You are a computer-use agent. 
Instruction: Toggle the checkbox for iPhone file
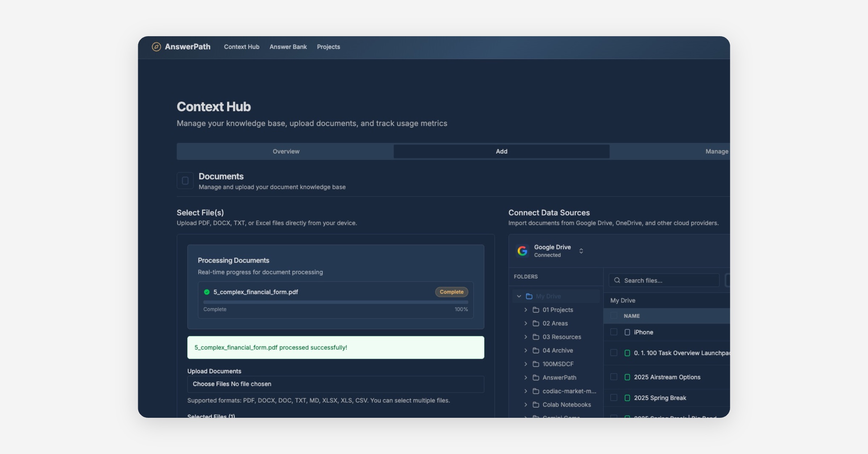tap(614, 332)
